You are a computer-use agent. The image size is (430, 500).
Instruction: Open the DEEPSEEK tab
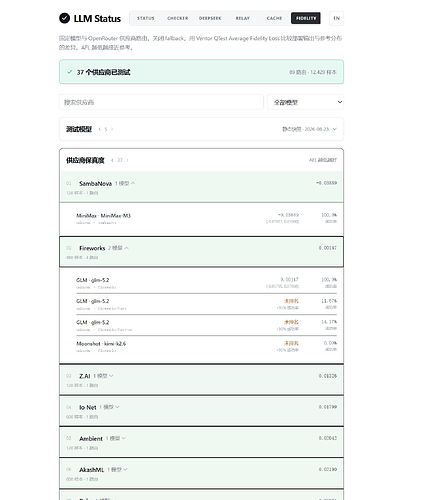(210, 18)
